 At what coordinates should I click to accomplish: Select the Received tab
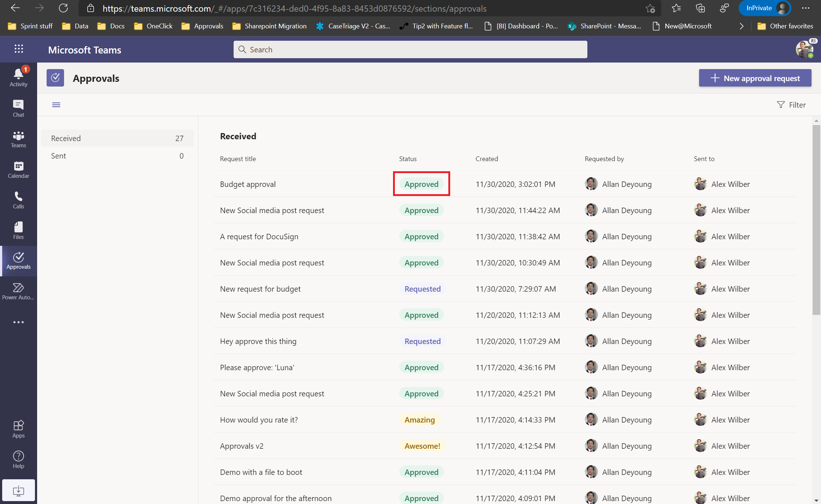point(116,138)
